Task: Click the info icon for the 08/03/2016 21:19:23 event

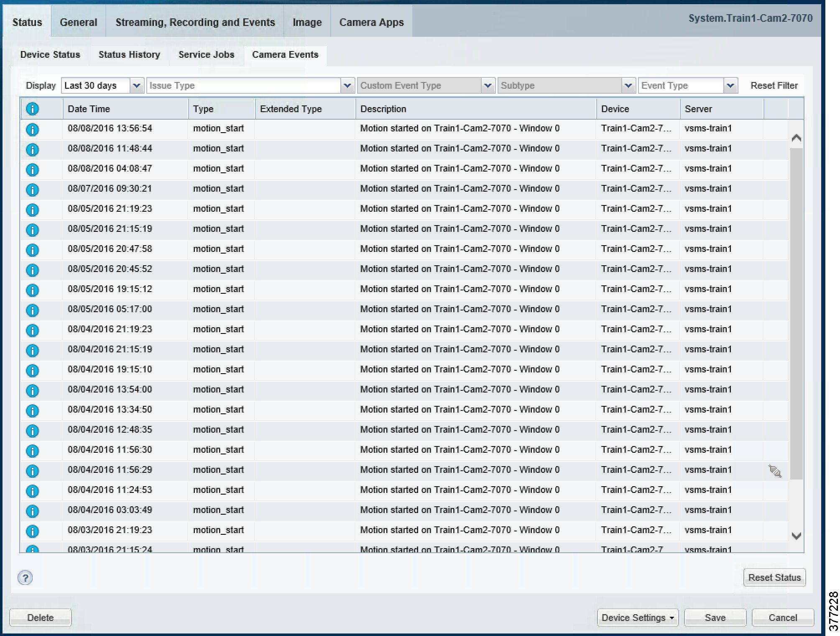Action: [32, 531]
